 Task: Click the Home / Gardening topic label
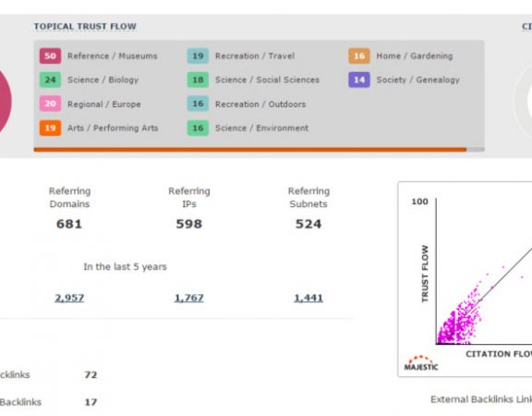[415, 56]
